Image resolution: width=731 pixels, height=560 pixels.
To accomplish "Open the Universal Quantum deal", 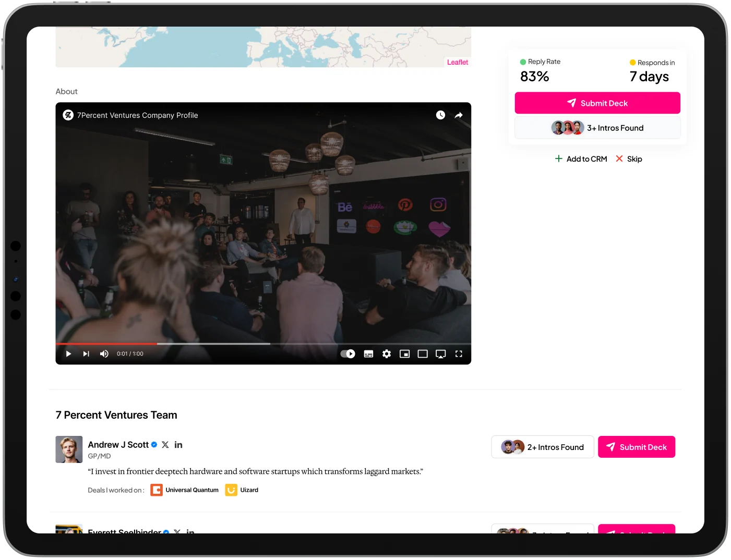I will [185, 490].
